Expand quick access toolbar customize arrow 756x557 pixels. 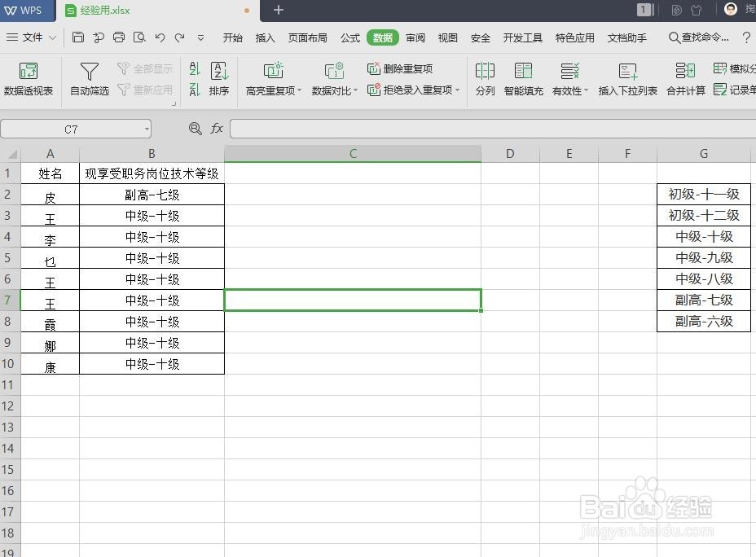click(200, 37)
